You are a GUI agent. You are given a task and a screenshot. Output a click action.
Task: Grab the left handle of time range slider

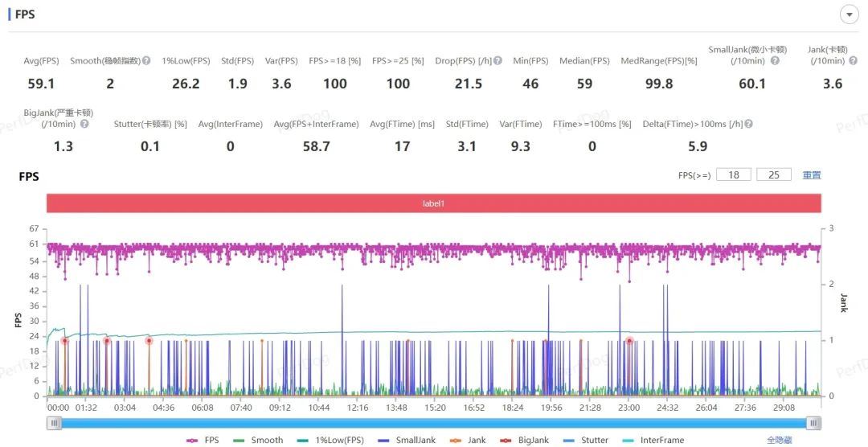54,423
